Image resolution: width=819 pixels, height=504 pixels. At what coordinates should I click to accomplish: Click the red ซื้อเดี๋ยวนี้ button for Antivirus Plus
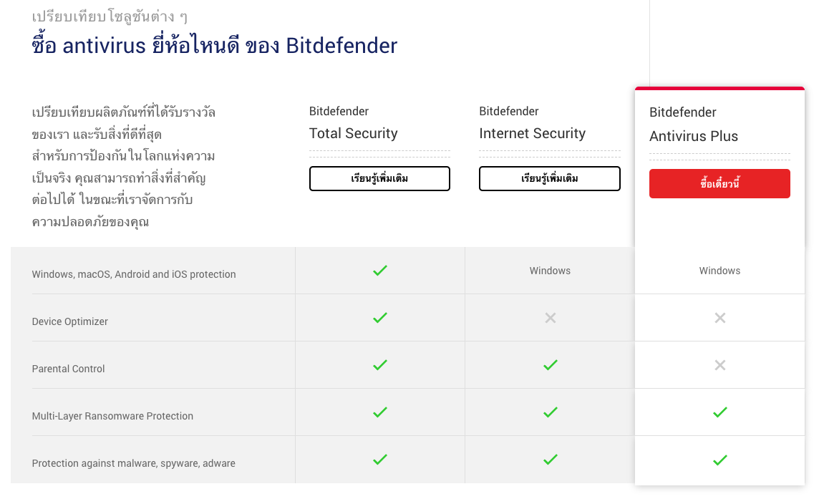(719, 183)
